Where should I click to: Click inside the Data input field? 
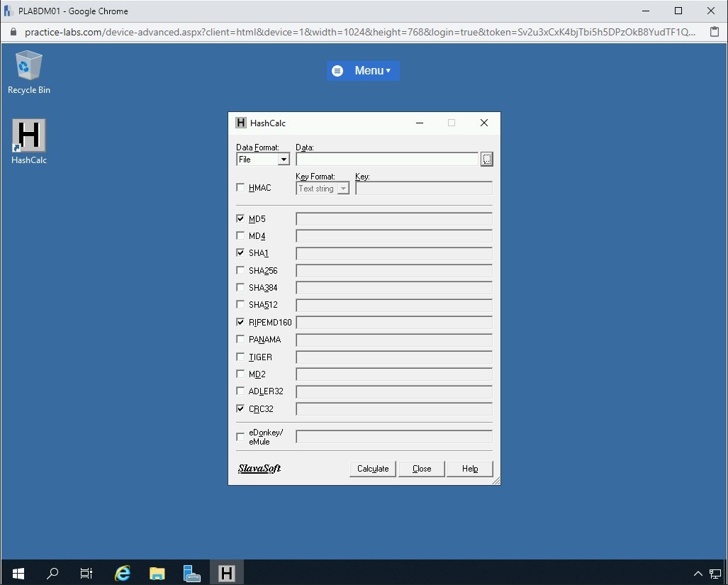pyautogui.click(x=386, y=160)
